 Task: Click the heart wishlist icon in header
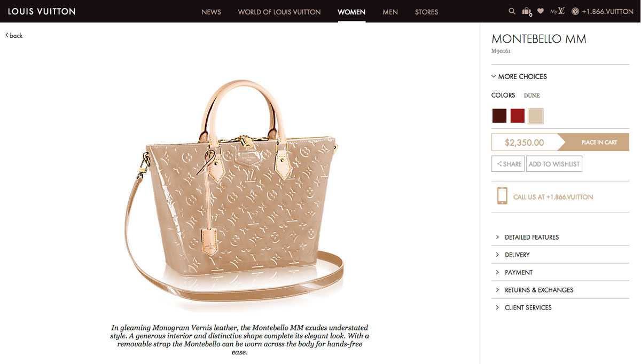(541, 11)
